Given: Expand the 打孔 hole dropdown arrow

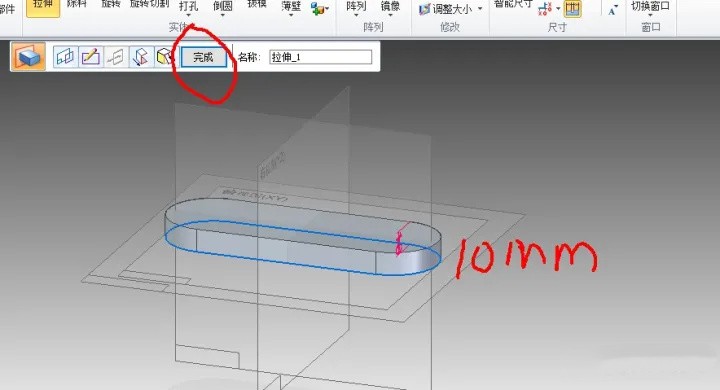Looking at the screenshot, I should point(188,16).
